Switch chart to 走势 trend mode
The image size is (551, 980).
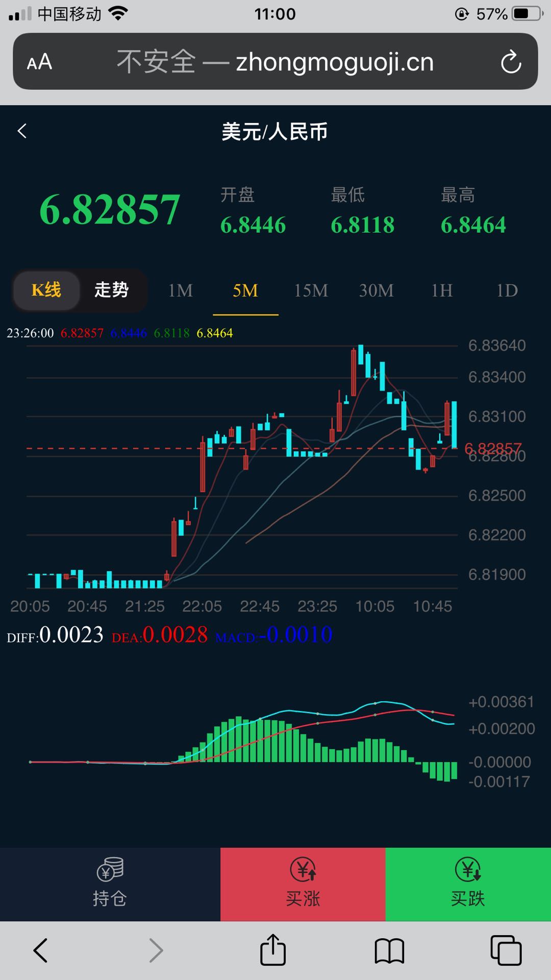click(x=111, y=290)
